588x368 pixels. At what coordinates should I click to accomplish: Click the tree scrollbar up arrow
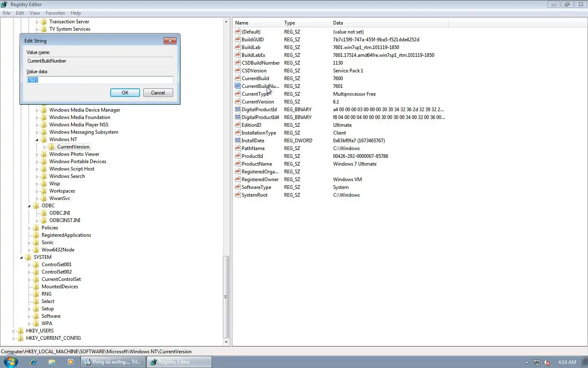click(226, 21)
